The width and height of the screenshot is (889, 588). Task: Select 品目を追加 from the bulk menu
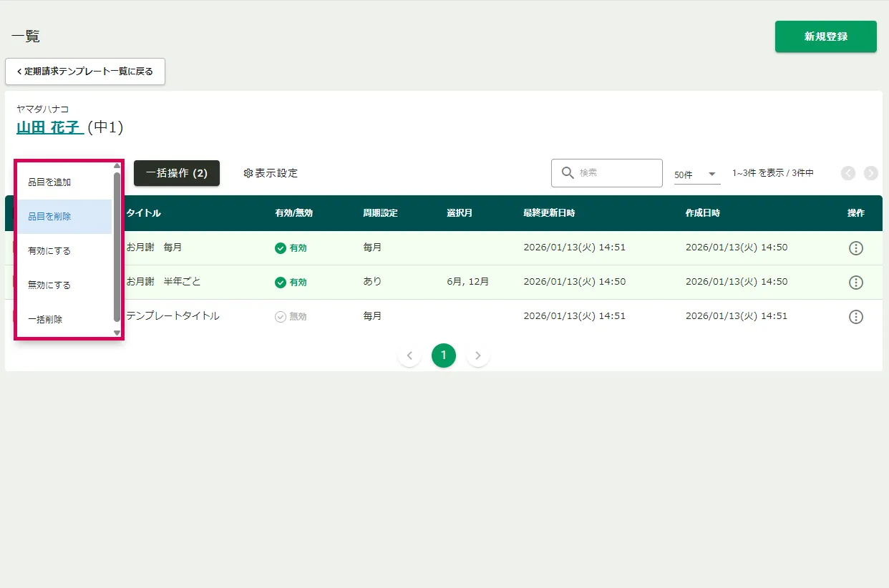tap(49, 182)
